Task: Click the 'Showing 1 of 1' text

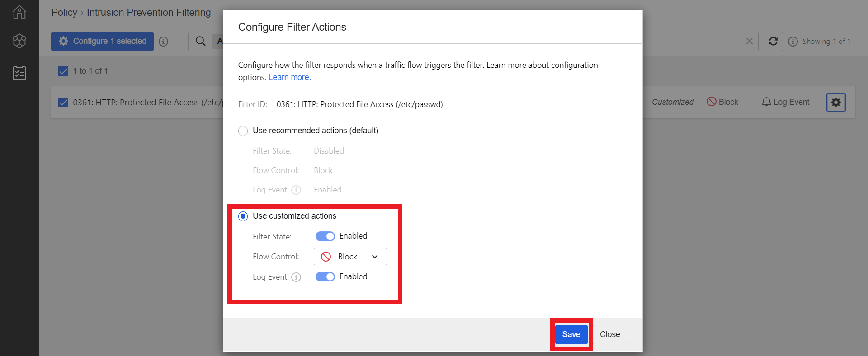Action: [826, 42]
